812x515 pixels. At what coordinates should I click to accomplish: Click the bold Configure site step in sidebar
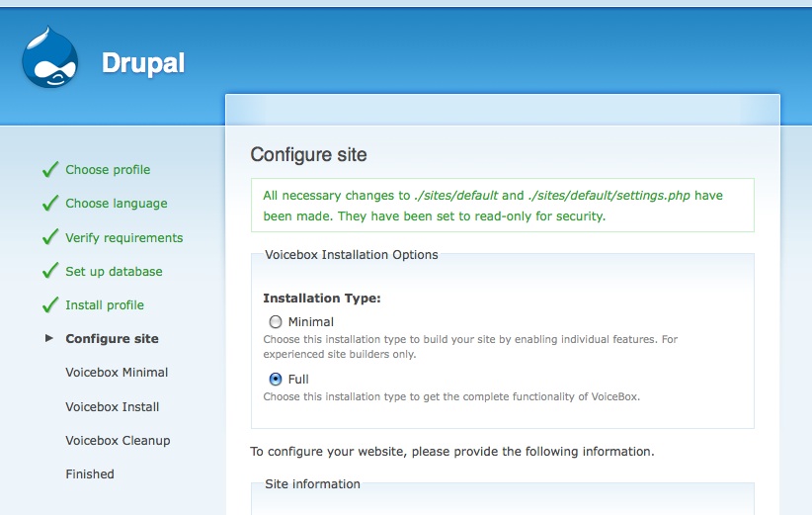(x=112, y=339)
